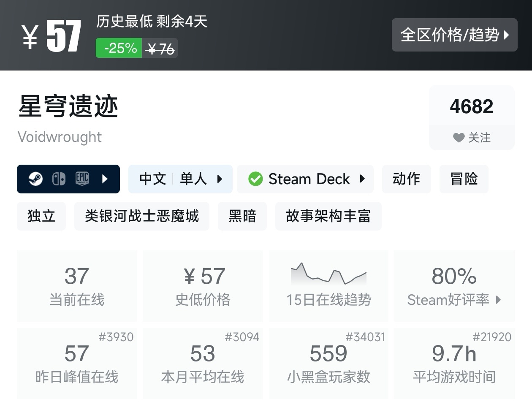The width and height of the screenshot is (532, 402).
Task: Open the 全区价格/趋势 price trends button
Action: pos(454,35)
